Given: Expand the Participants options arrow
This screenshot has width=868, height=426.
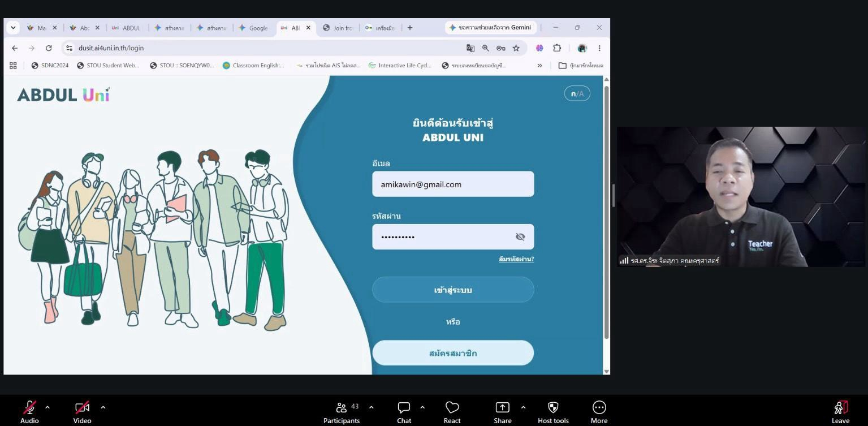Looking at the screenshot, I should point(372,407).
